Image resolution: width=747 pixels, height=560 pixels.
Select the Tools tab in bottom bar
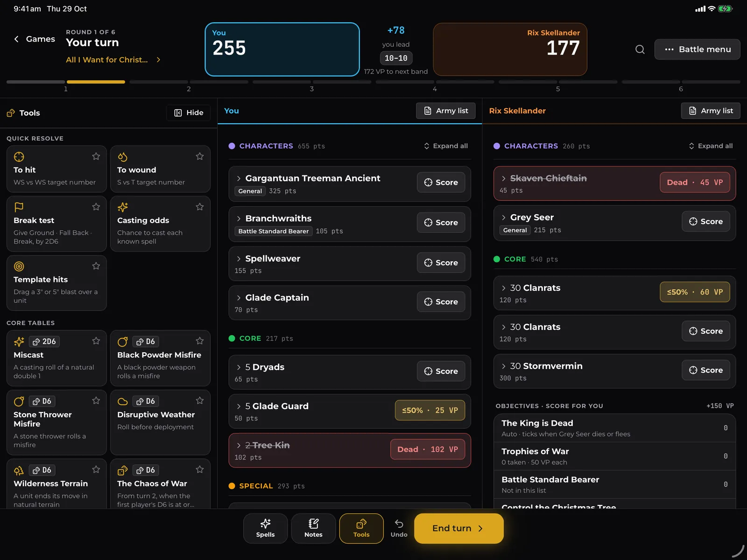(361, 528)
